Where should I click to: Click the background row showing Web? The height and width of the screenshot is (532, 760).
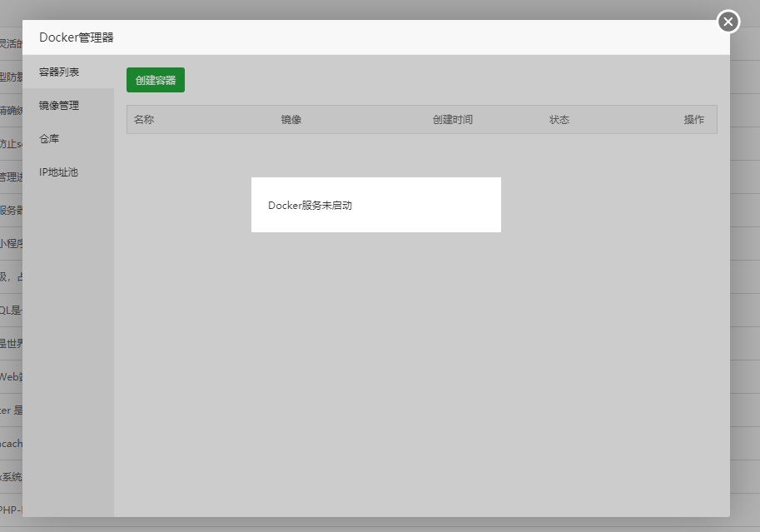coord(11,377)
